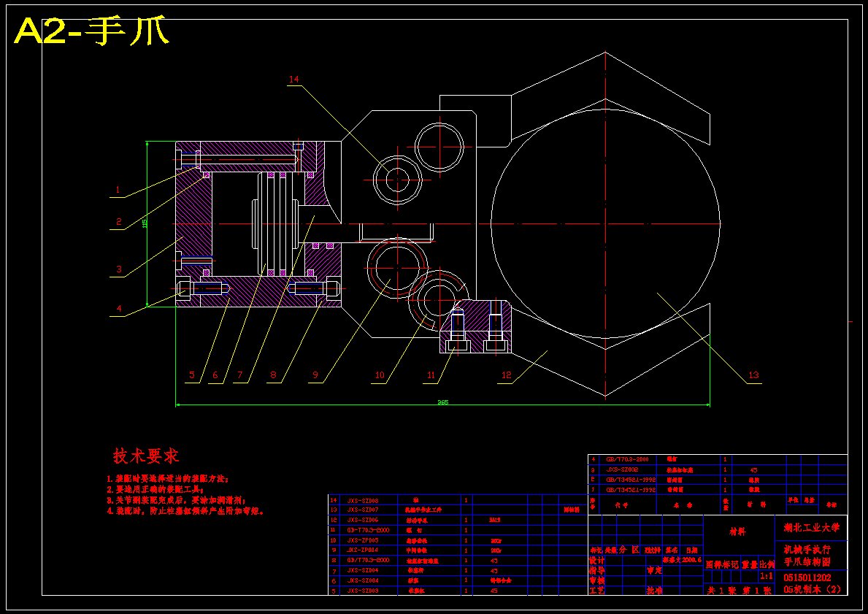Click the '材料' cell in title block
Image resolution: width=868 pixels, height=614 pixels.
pos(737,532)
